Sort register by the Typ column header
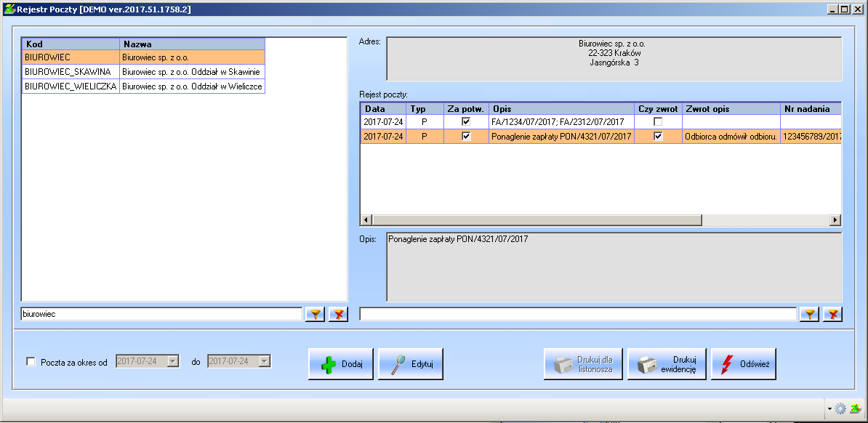The height and width of the screenshot is (423, 868). (425, 108)
